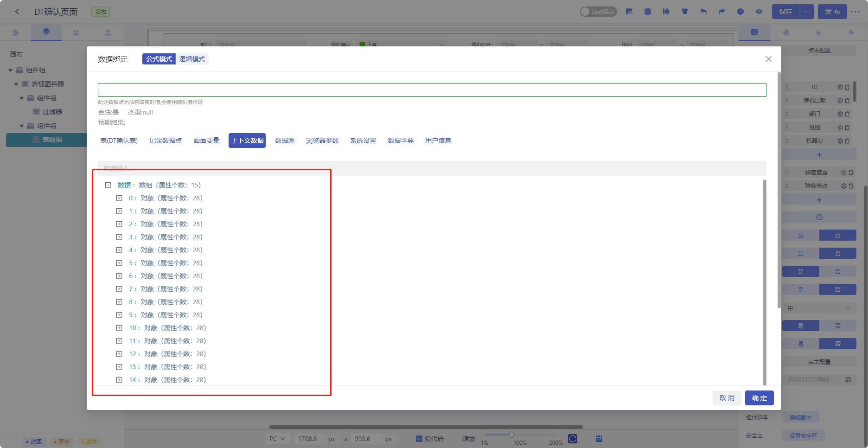Screen dimensions: 868x448
Task: Click the redo arrow icon
Action: pyautogui.click(x=722, y=12)
